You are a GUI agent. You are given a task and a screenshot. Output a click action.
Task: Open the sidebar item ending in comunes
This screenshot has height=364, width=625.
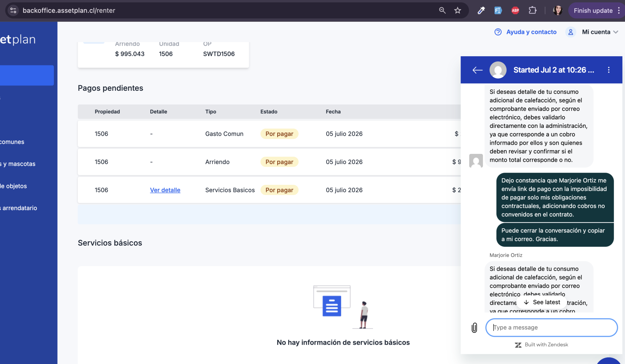click(12, 142)
